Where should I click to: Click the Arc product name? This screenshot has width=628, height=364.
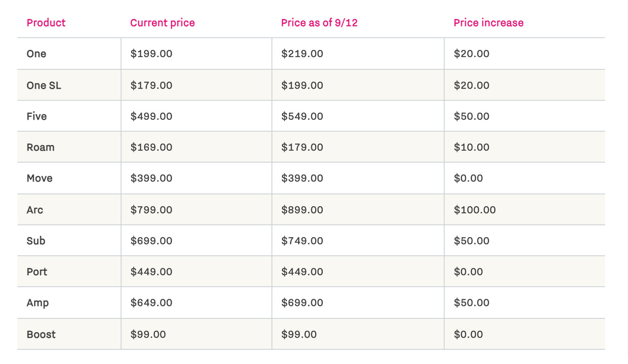coord(35,210)
